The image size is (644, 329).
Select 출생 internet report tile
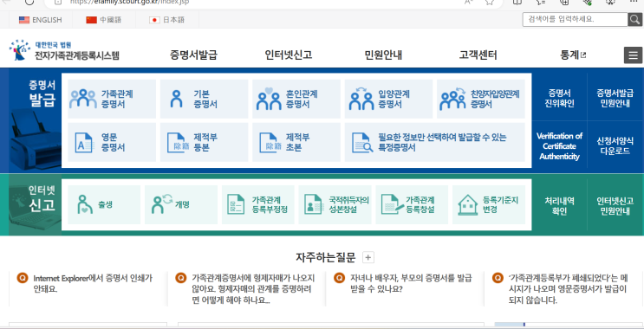pyautogui.click(x=104, y=204)
